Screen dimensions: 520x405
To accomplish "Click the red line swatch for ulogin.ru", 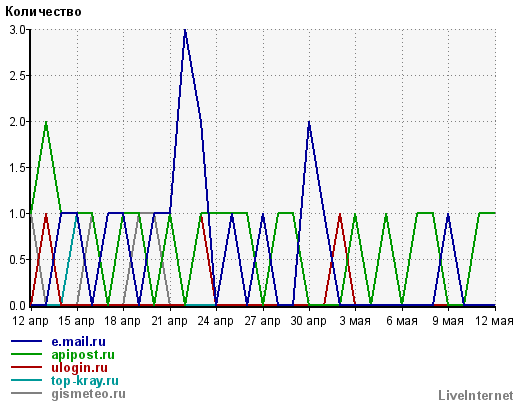I will point(27,367).
